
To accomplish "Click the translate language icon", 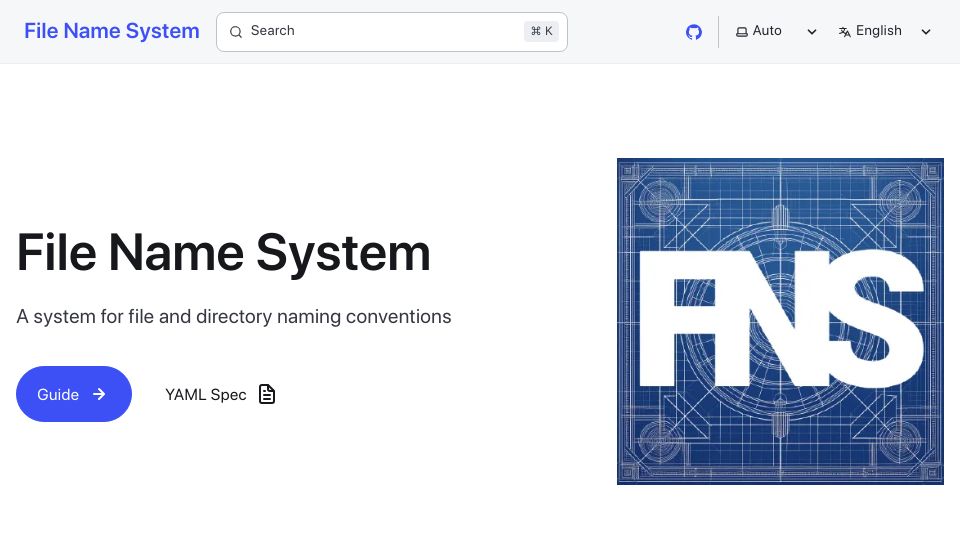I will 844,32.
